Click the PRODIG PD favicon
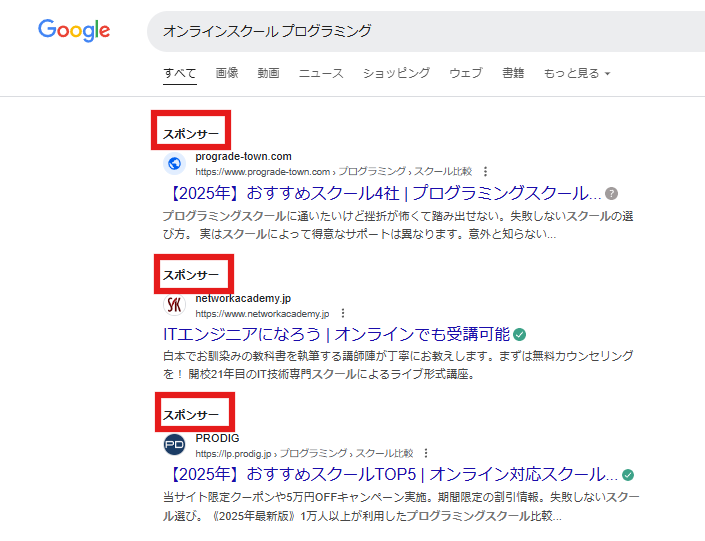 coord(174,445)
